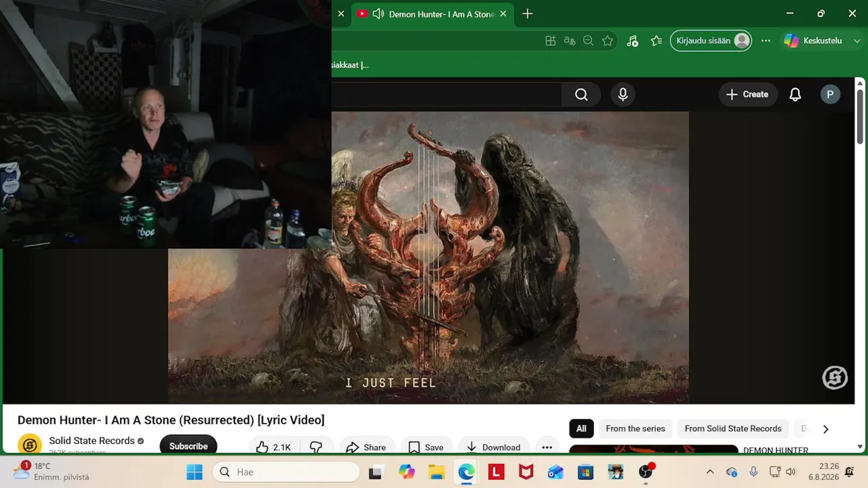Start voice search with the microphone icon
The width and height of the screenshot is (868, 488).
(623, 95)
